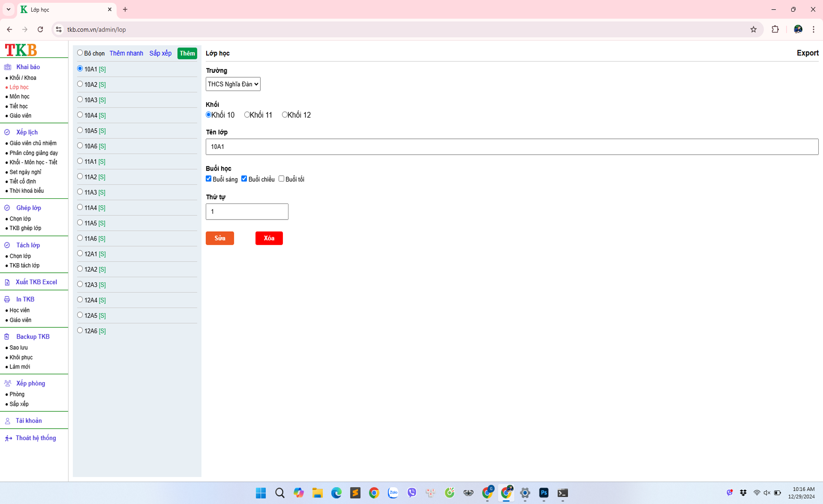The width and height of the screenshot is (823, 504).
Task: Click the In TKB printer icon
Action: [x=7, y=300]
